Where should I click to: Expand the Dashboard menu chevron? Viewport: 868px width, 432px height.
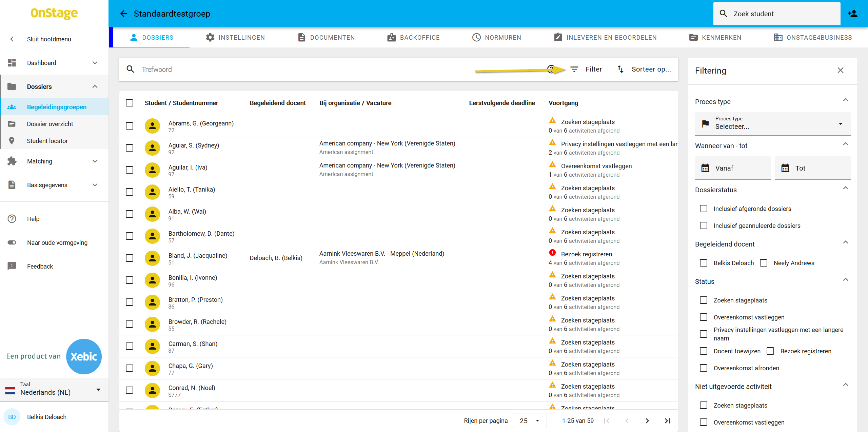95,63
